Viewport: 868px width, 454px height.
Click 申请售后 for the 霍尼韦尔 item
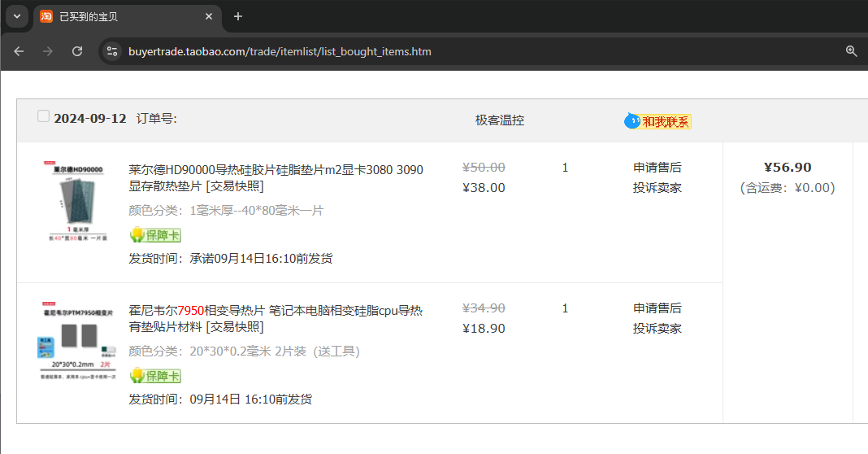click(657, 308)
